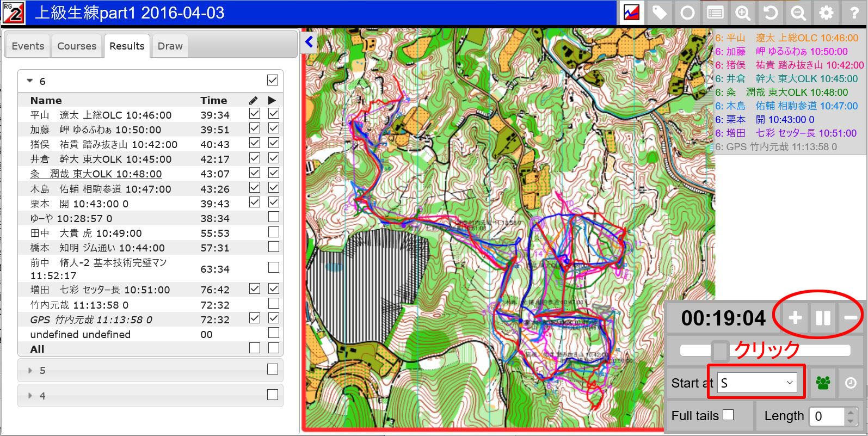
Task: Toggle the control circles icon
Action: point(687,13)
